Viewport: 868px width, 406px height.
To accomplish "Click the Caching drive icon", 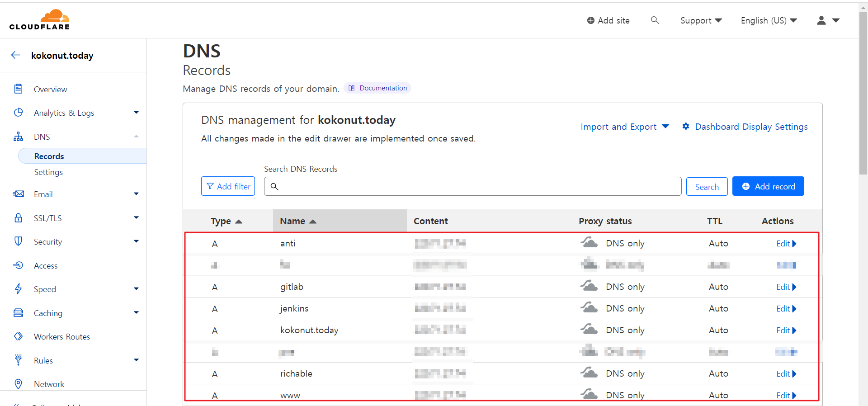I will (18, 313).
